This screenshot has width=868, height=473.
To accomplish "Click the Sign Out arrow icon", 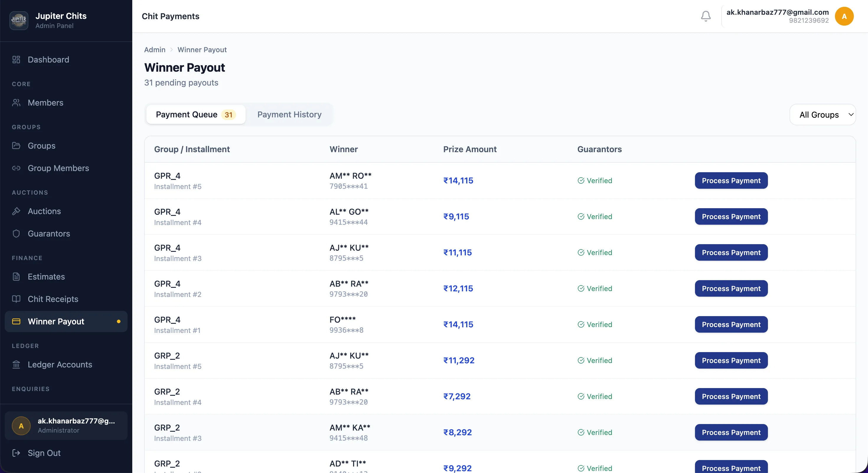I will 16,453.
